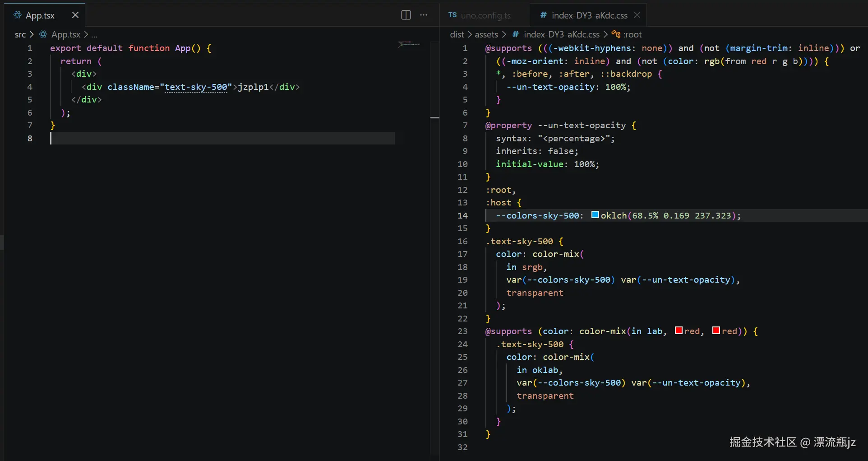Activate the index-DY3-aKdc.css tab
868x461 pixels.
588,15
